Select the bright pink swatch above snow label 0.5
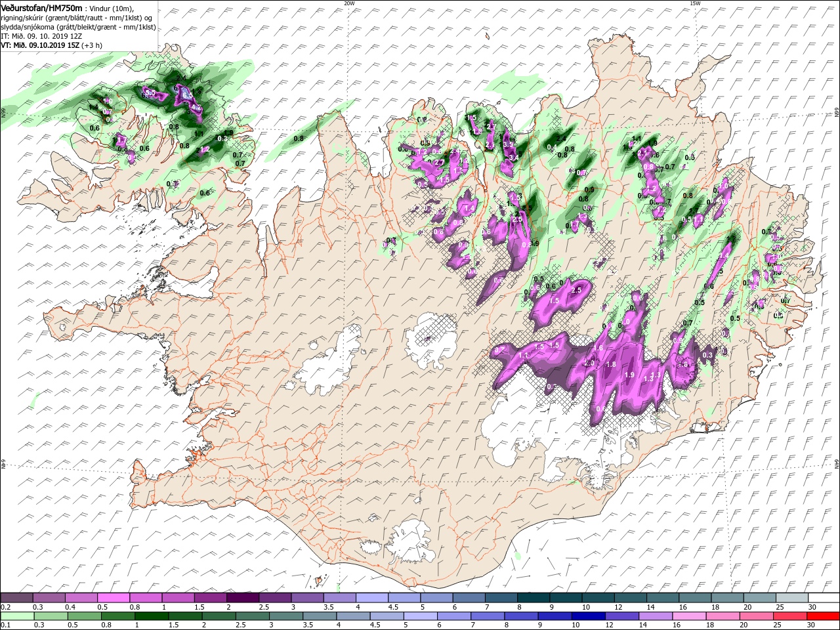Image resolution: width=840 pixels, height=630 pixels. [x=114, y=597]
